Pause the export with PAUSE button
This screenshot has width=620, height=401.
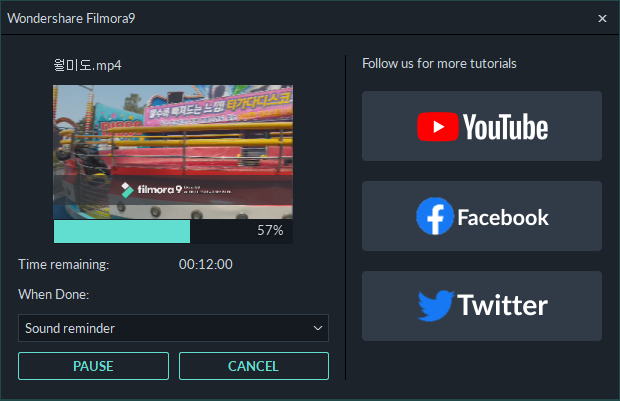click(x=93, y=366)
